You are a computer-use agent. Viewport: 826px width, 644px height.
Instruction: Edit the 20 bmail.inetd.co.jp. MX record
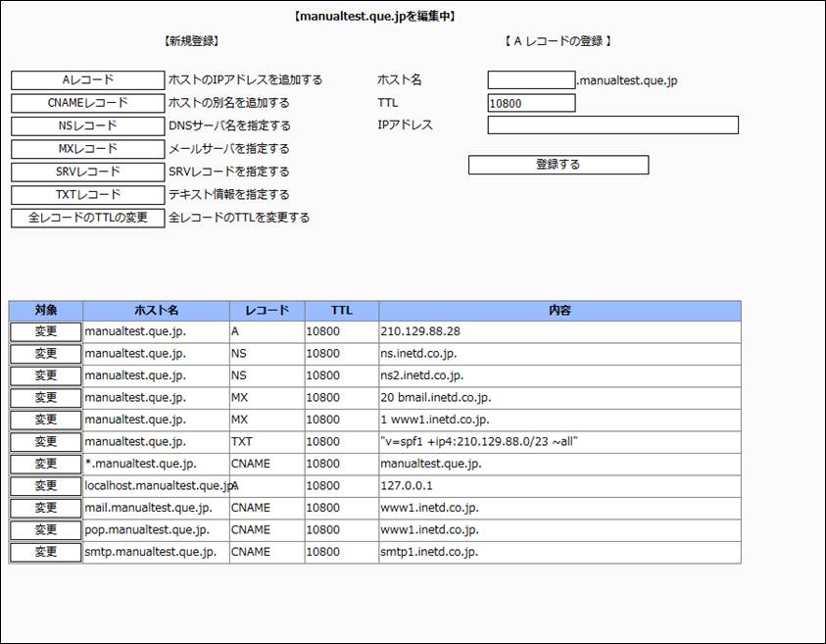pyautogui.click(x=46, y=398)
